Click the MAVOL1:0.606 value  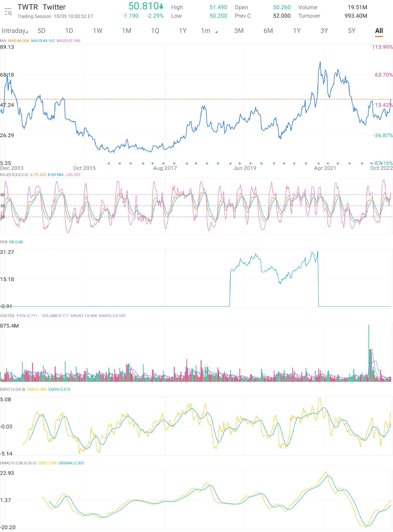(x=84, y=316)
